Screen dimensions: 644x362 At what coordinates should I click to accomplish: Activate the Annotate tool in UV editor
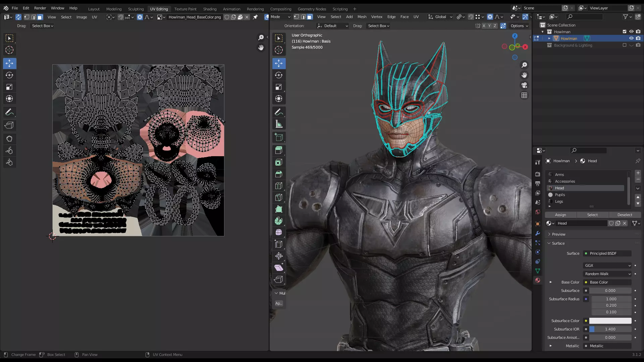pos(9,112)
